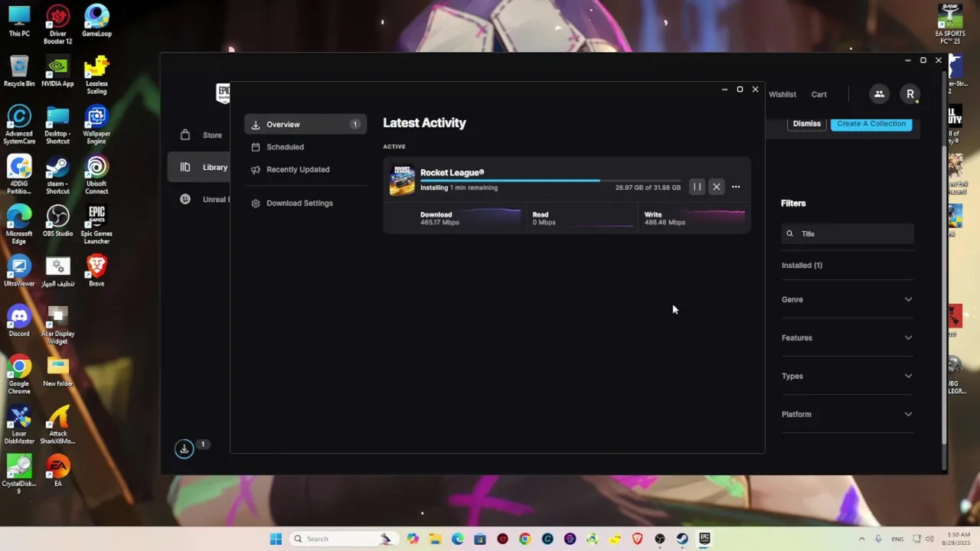
Task: Open This PC desktop icon
Action: [19, 21]
